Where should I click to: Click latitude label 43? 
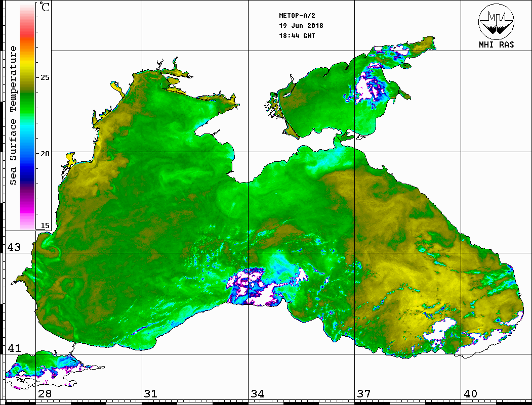pyautogui.click(x=14, y=247)
